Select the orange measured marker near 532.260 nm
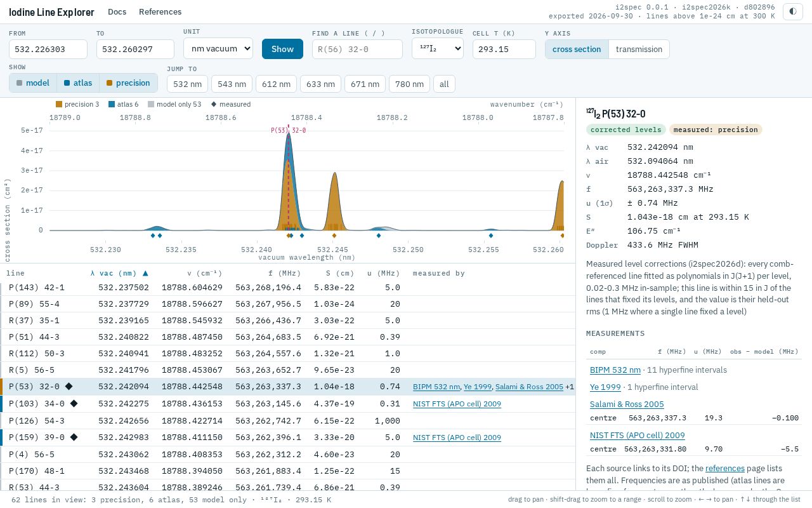This screenshot has height=508, width=812. click(563, 236)
